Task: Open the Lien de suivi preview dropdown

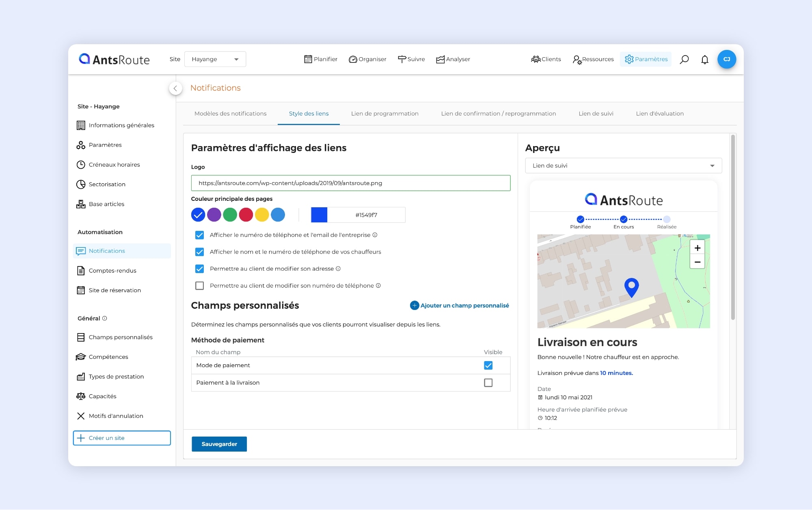Action: pyautogui.click(x=623, y=166)
